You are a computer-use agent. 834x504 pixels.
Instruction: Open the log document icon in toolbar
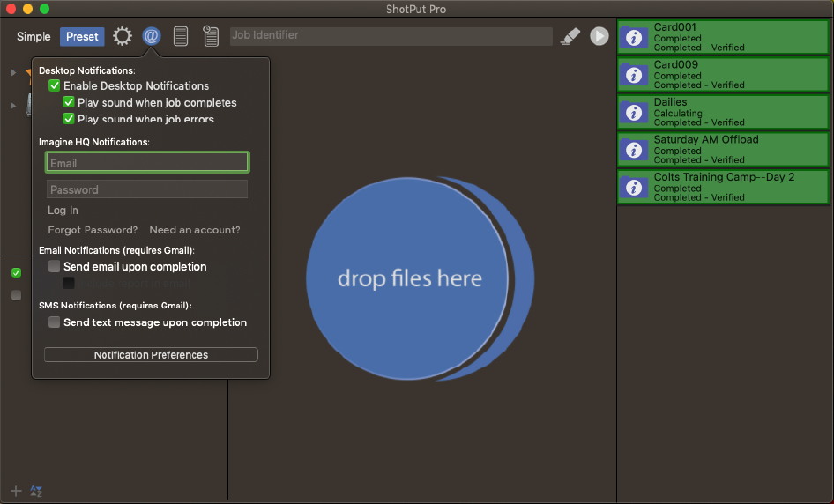[x=181, y=36]
